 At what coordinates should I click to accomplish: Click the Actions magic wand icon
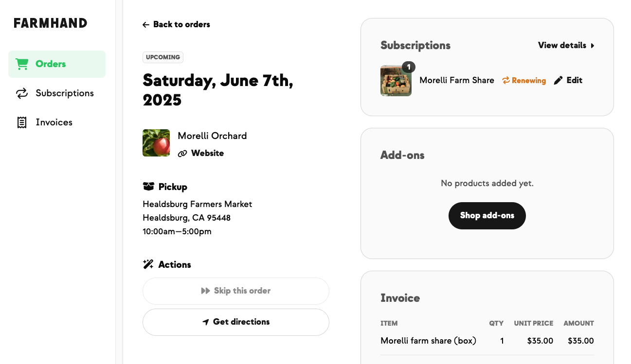tap(148, 264)
